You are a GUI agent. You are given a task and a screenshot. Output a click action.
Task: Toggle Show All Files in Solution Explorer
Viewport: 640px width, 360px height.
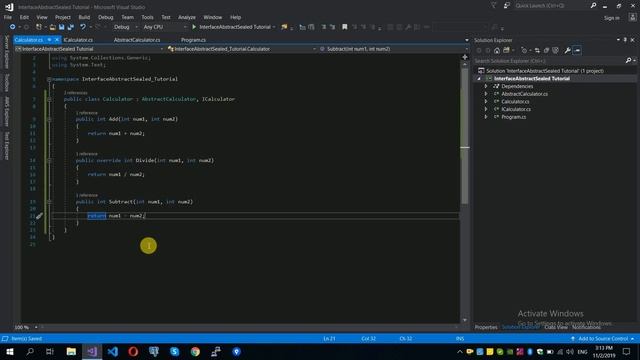(556, 51)
